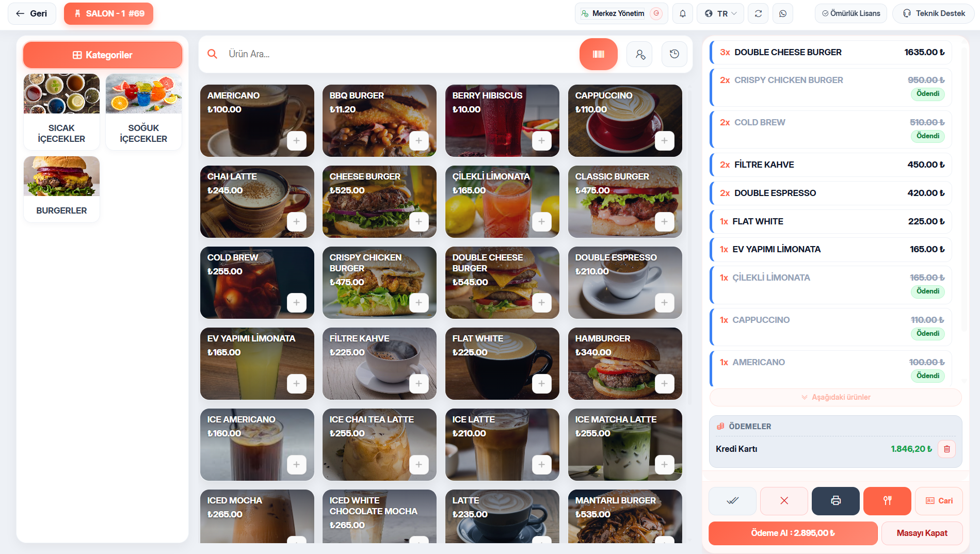Image resolution: width=980 pixels, height=554 pixels.
Task: Confirm order with double-check button
Action: 732,501
